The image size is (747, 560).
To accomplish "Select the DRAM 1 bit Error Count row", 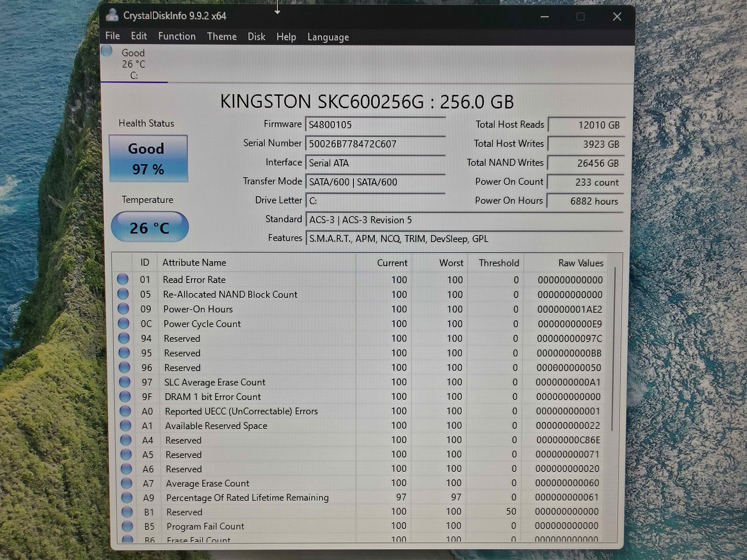I will tap(361, 396).
